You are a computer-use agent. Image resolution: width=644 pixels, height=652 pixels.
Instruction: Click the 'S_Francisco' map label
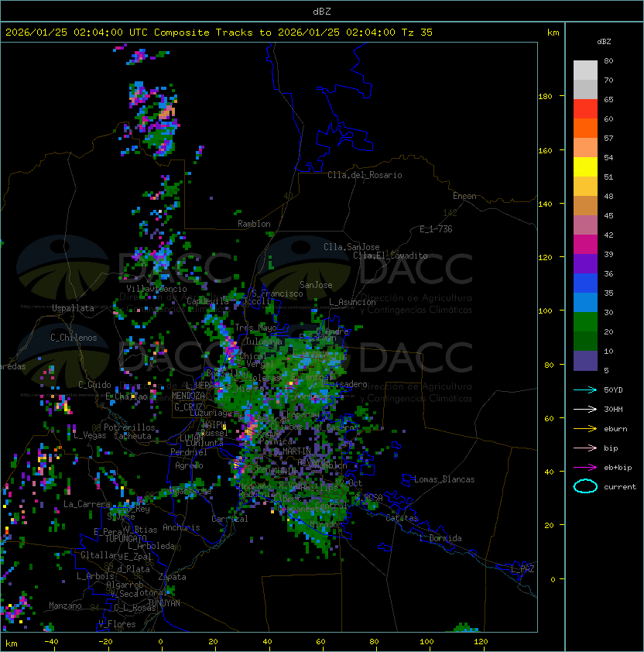click(277, 293)
